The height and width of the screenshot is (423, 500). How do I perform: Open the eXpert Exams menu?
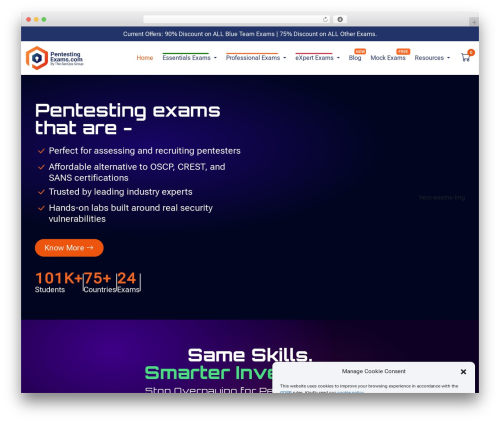314,58
